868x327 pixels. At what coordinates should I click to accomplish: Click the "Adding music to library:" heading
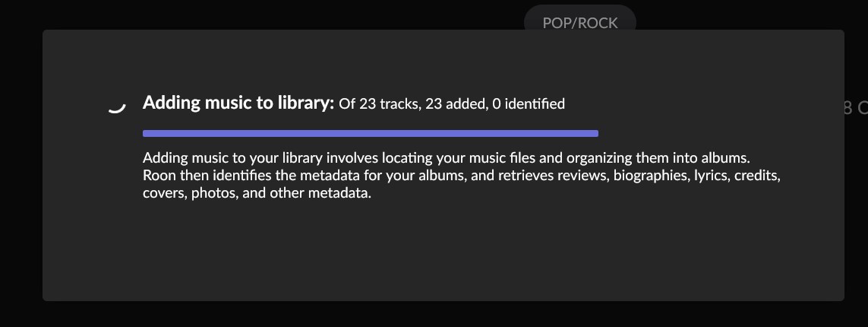(238, 103)
